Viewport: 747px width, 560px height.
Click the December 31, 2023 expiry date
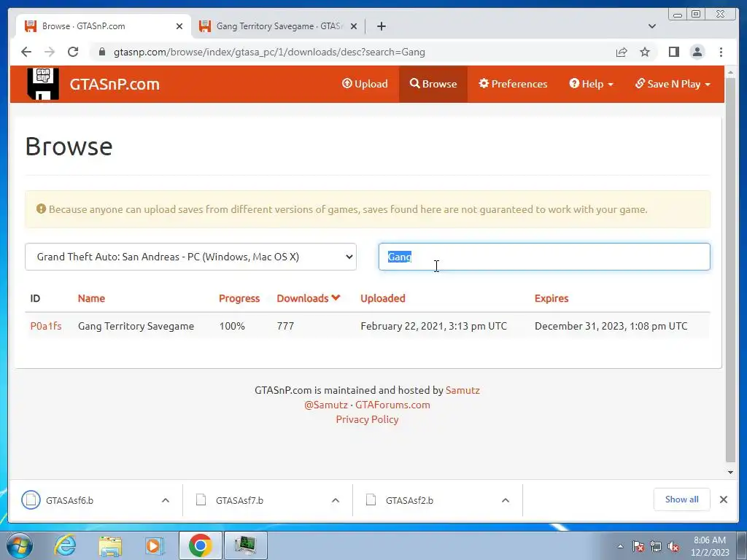click(611, 326)
